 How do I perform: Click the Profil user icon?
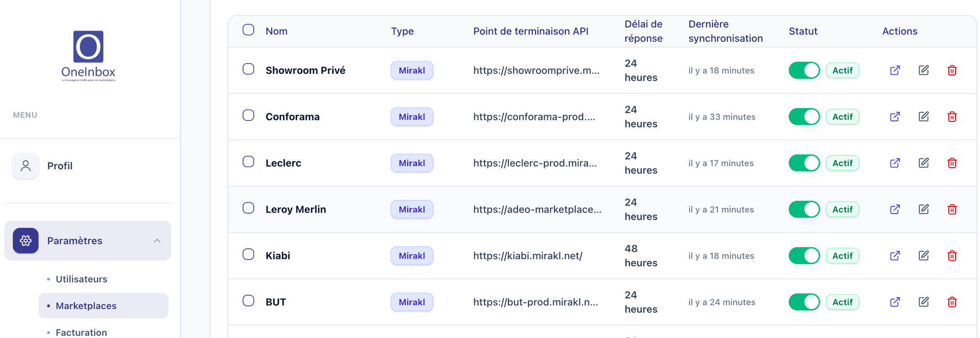click(26, 166)
